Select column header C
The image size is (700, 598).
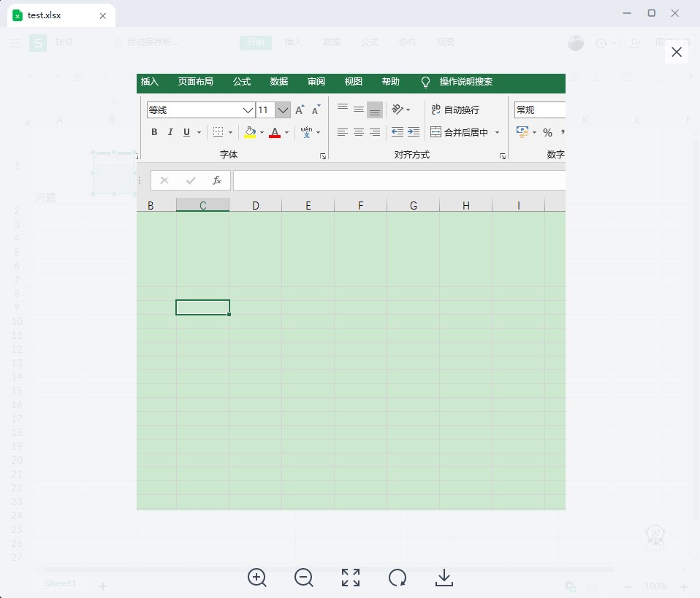pyautogui.click(x=202, y=205)
